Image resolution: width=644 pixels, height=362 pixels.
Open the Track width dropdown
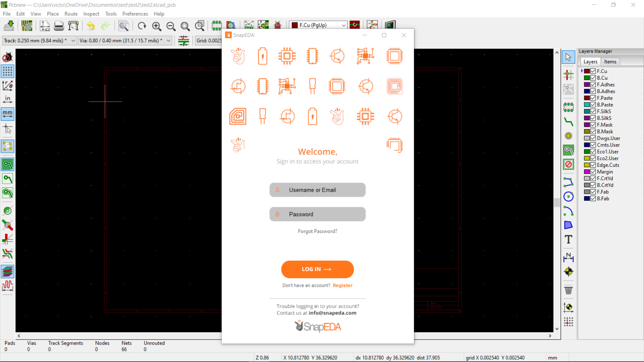click(x=40, y=41)
